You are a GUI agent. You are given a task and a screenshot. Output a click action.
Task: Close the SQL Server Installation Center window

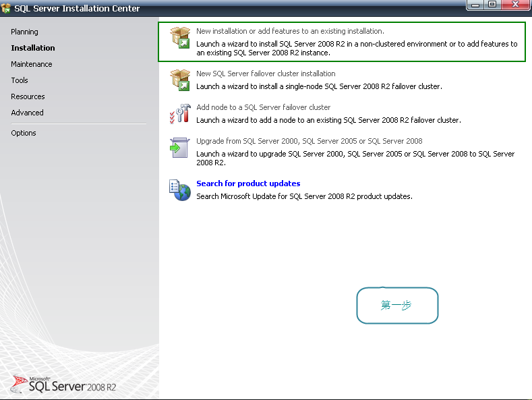point(516,5)
